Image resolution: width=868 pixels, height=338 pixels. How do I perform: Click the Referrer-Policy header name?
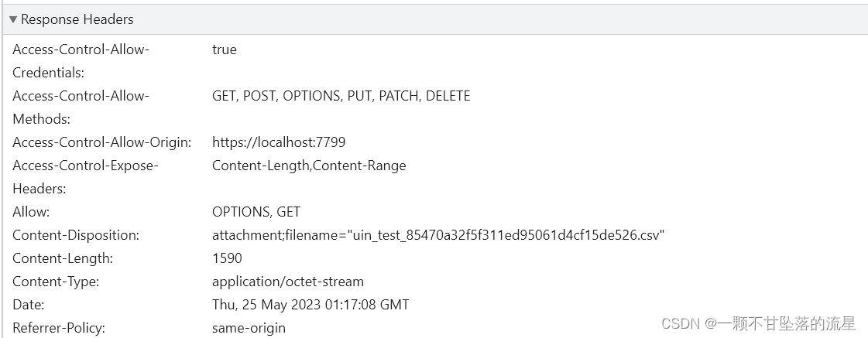click(x=59, y=328)
